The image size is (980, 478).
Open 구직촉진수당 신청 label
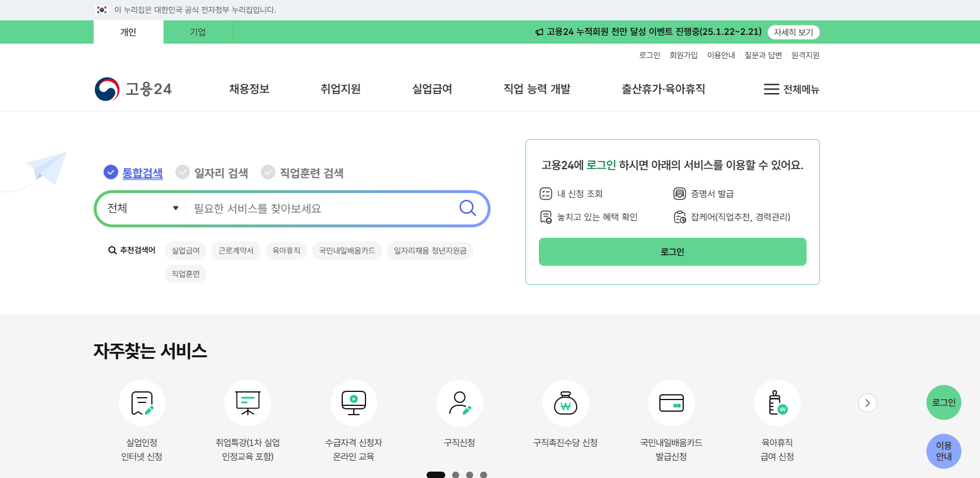click(566, 443)
